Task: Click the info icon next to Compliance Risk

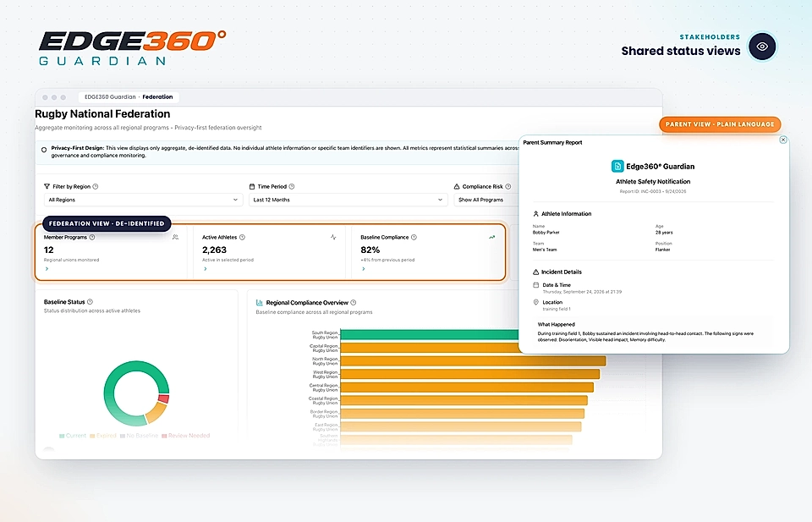Action: 508,186
